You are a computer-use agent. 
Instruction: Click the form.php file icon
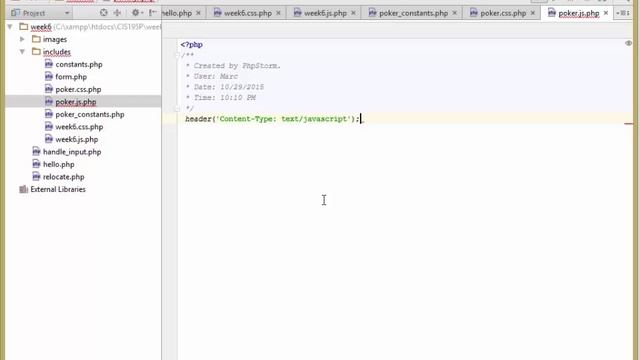coord(49,76)
